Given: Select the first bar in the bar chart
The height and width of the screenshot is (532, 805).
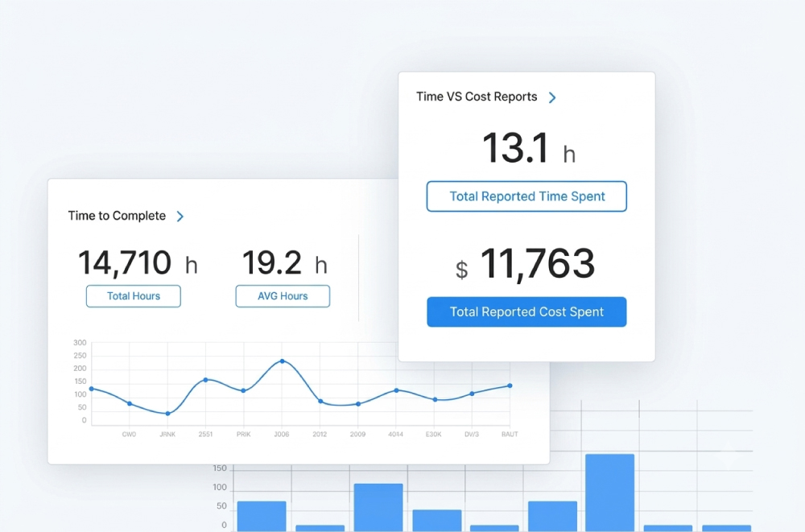Looking at the screenshot, I should point(262,517).
